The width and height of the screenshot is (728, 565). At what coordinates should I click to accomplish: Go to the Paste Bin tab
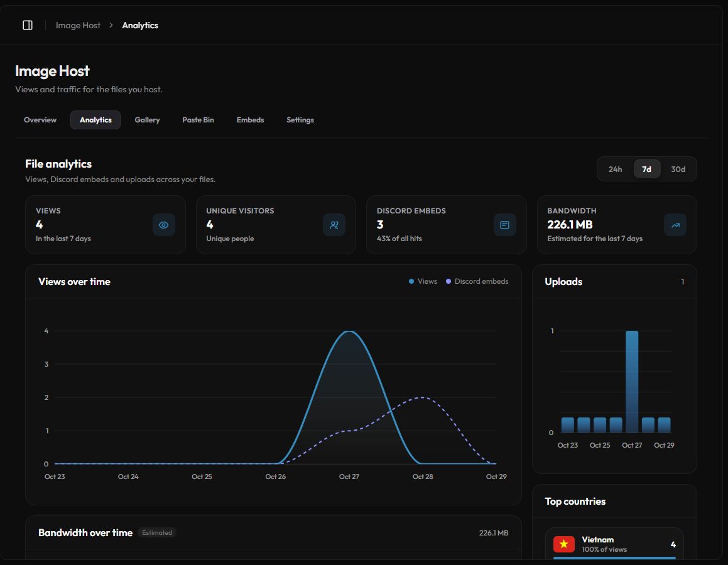(x=198, y=120)
